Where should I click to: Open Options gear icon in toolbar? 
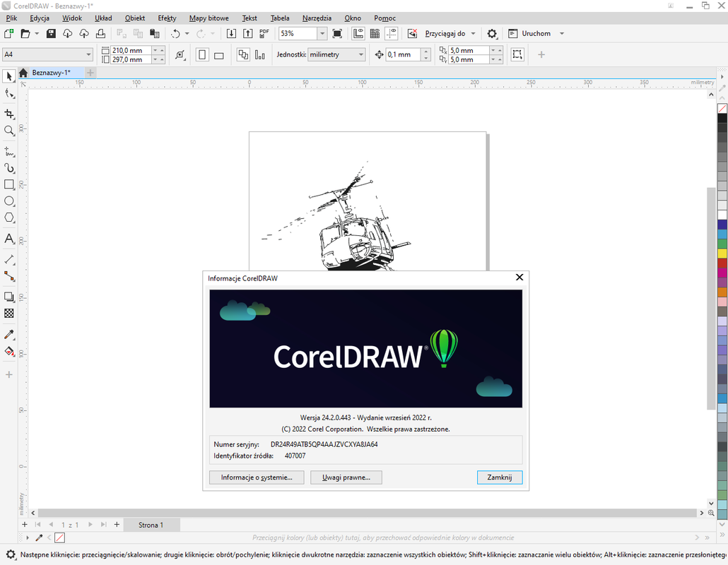point(492,33)
